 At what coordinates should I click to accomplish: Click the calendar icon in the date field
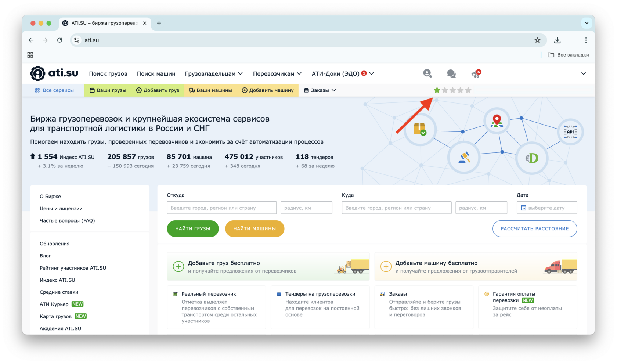[x=523, y=208]
